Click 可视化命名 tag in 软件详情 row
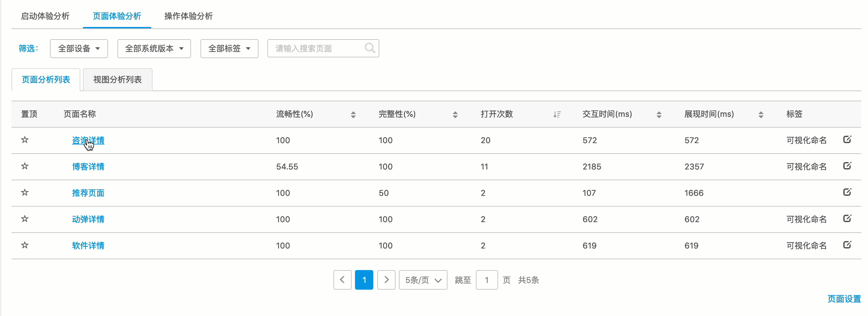This screenshot has height=316, width=868. point(807,246)
